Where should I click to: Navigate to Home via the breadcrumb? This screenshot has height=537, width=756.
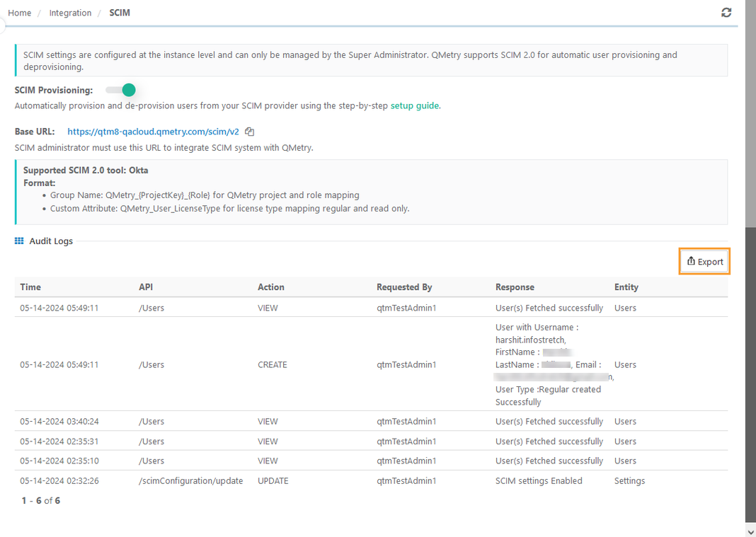pyautogui.click(x=19, y=12)
